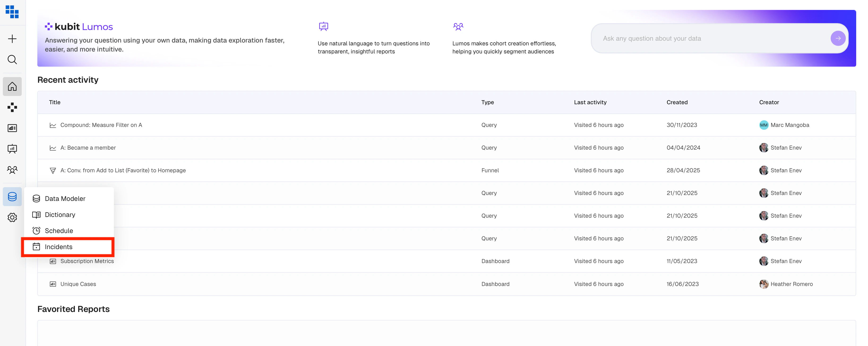
Task: Choose Dictionary in the popup menu
Action: click(60, 215)
